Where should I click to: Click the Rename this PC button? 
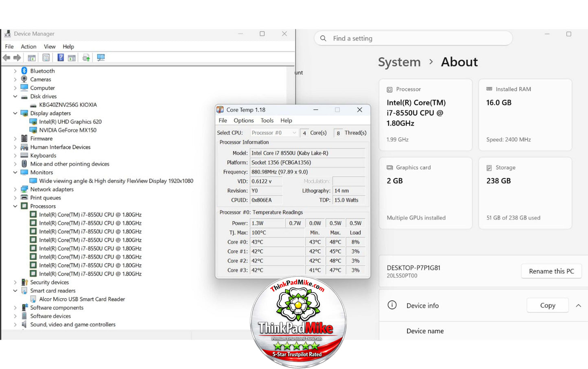point(551,271)
